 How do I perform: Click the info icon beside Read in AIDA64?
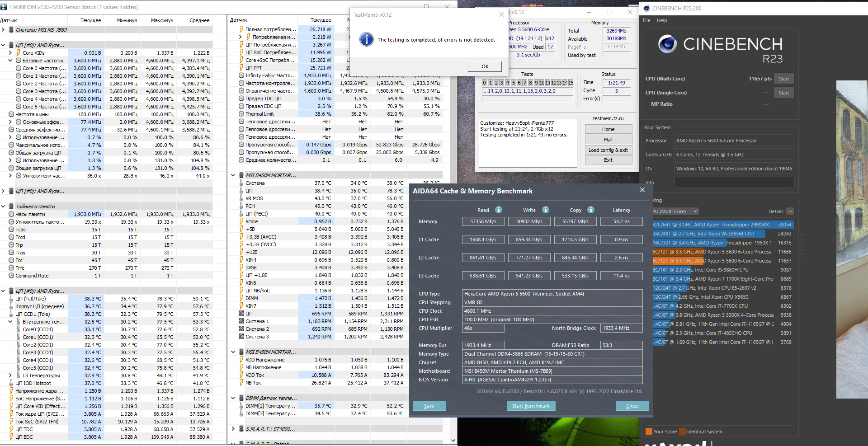pos(499,210)
